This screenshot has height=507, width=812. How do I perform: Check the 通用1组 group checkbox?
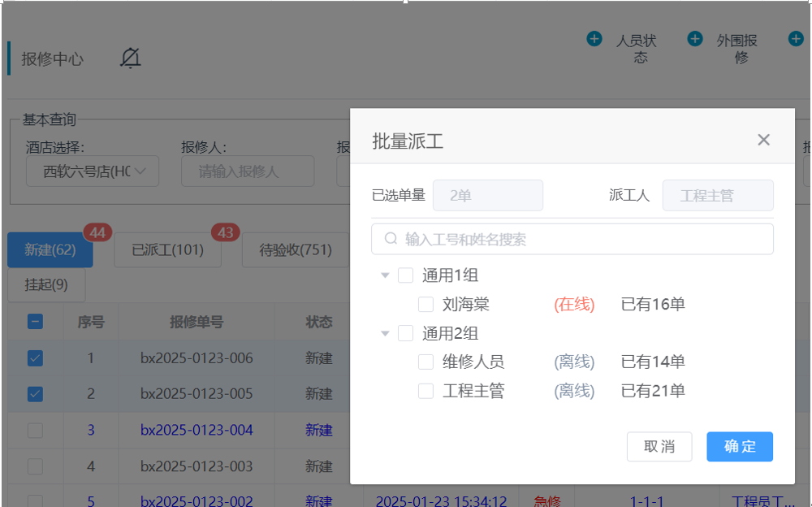(x=405, y=275)
